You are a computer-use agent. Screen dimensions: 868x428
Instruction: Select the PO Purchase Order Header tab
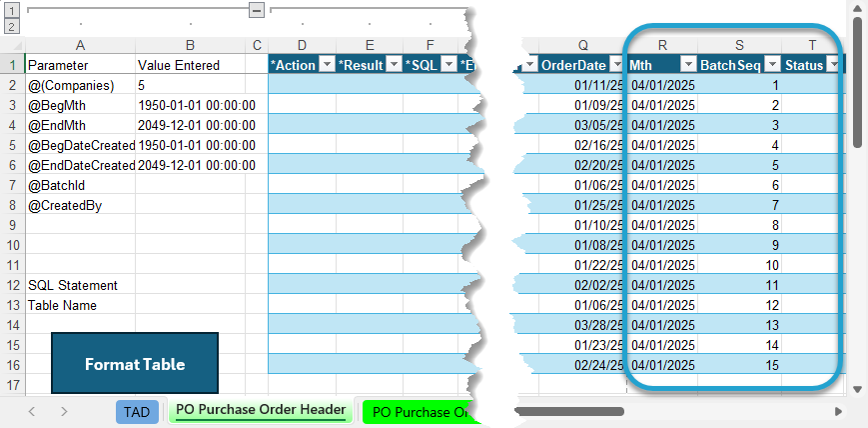pos(261,411)
